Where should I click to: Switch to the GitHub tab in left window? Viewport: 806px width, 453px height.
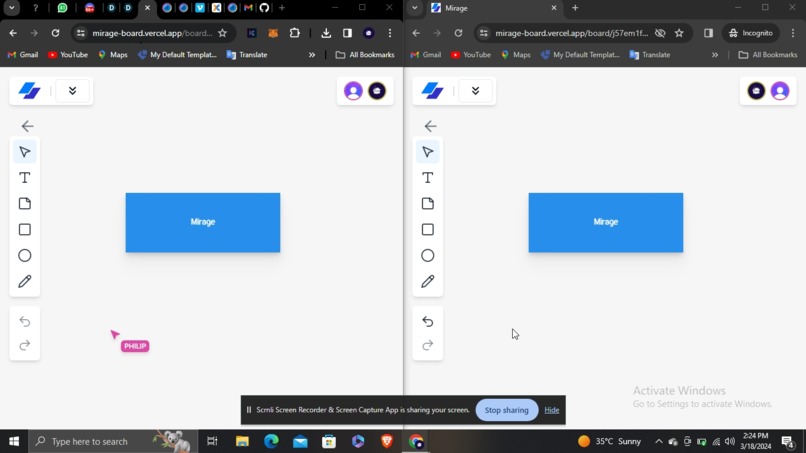pos(264,8)
